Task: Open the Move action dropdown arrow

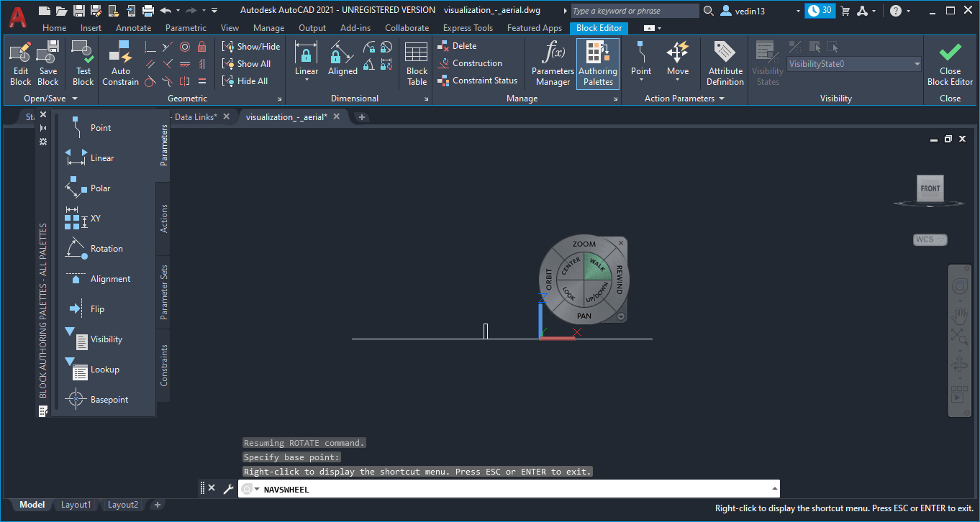Action: coord(678,81)
